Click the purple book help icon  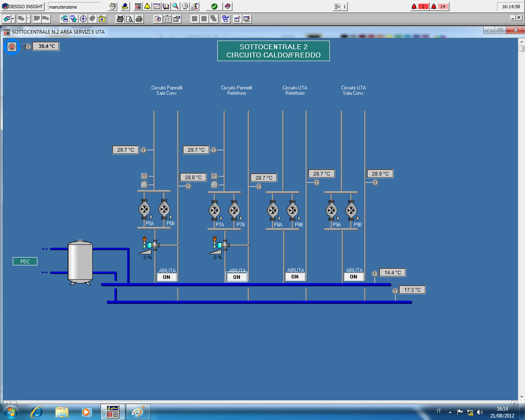[227, 7]
